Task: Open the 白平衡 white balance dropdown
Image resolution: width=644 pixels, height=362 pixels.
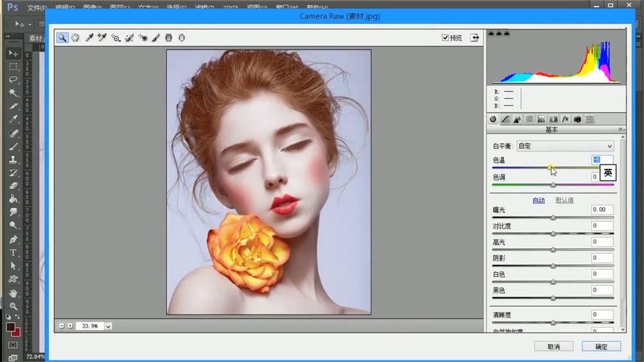Action: tap(565, 146)
